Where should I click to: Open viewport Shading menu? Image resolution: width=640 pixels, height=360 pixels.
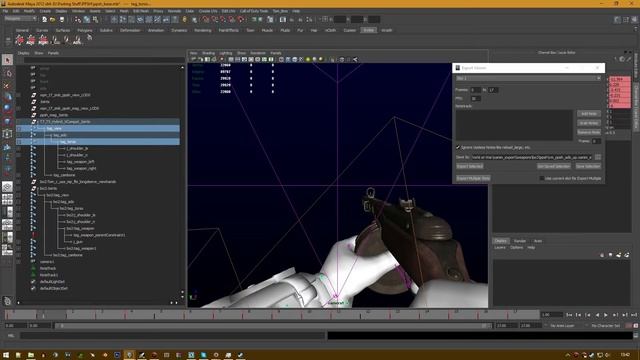208,53
